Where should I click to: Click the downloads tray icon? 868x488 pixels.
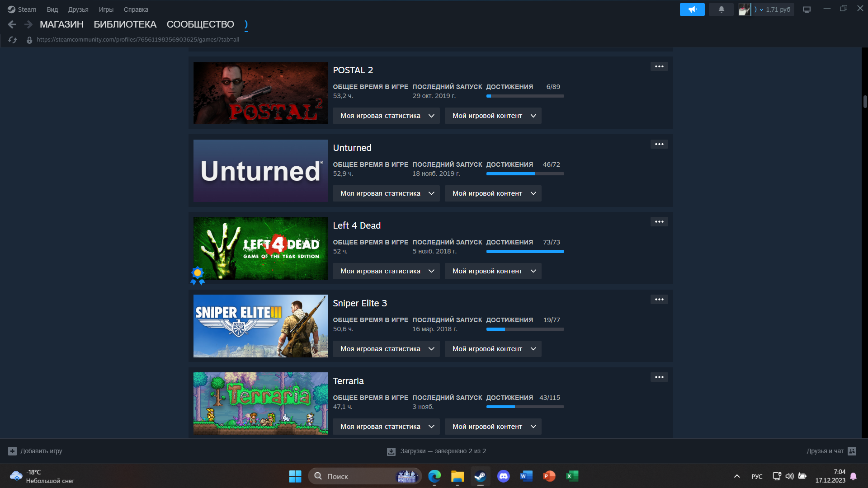(x=391, y=451)
